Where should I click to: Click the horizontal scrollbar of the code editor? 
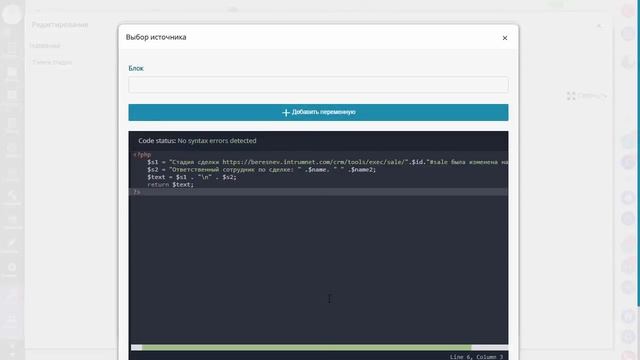pyautogui.click(x=307, y=347)
